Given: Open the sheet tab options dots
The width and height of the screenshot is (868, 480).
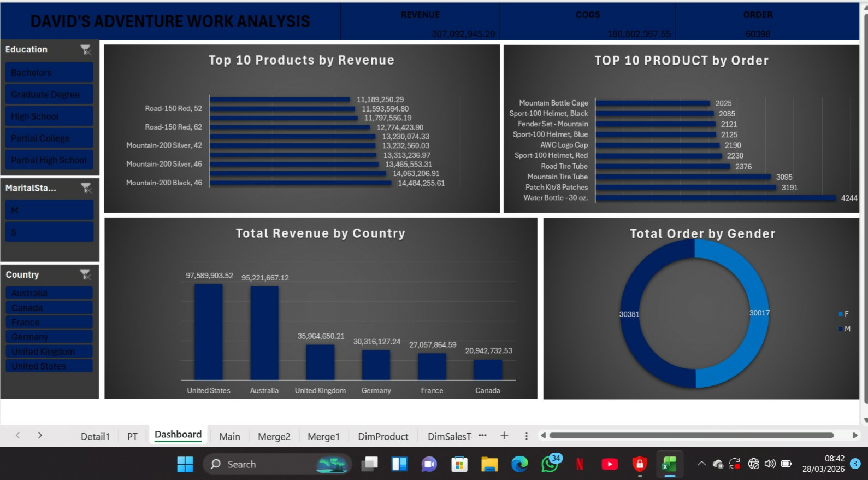Looking at the screenshot, I should [x=526, y=436].
